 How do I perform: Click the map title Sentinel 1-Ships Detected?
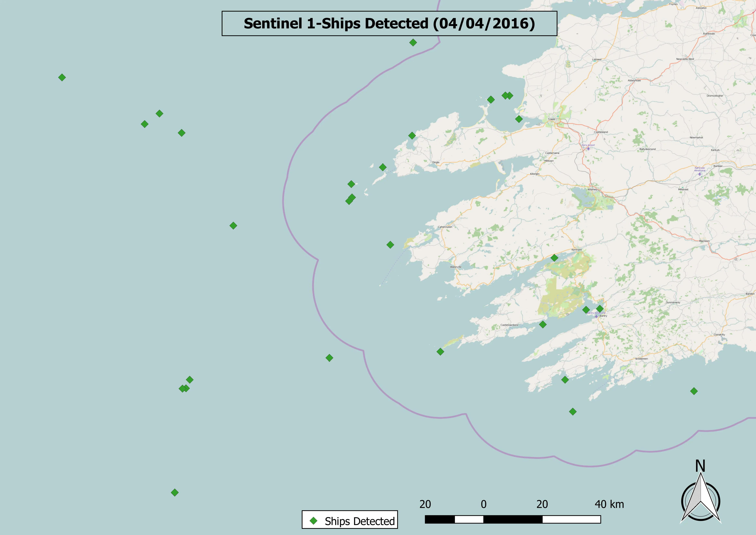389,23
